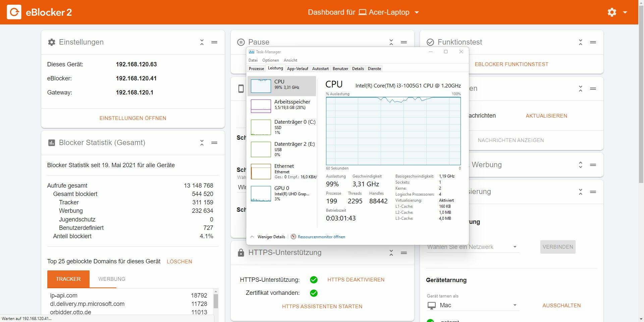The width and height of the screenshot is (644, 322).
Task: Select CPU entry in Task-Manager sidebar
Action: 282,86
